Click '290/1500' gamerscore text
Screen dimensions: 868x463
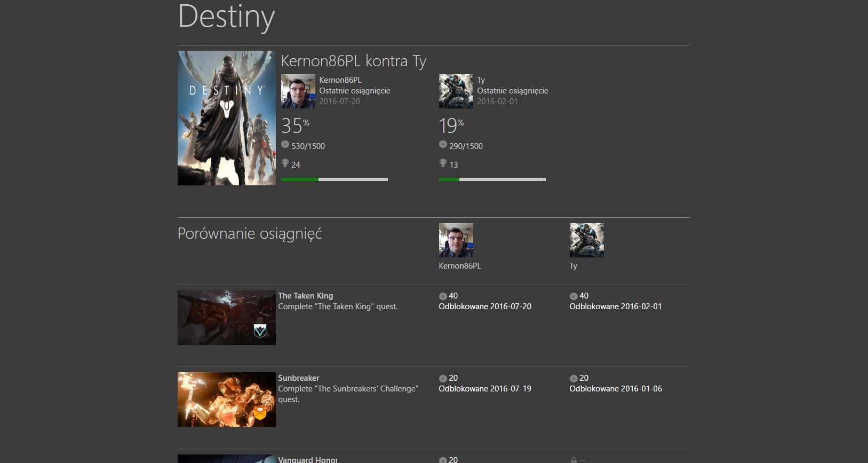point(466,146)
